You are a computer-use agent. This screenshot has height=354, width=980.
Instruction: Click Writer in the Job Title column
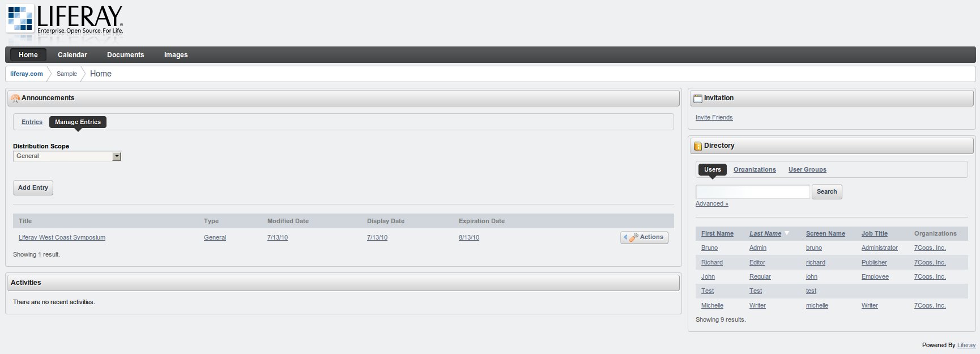[870, 306]
